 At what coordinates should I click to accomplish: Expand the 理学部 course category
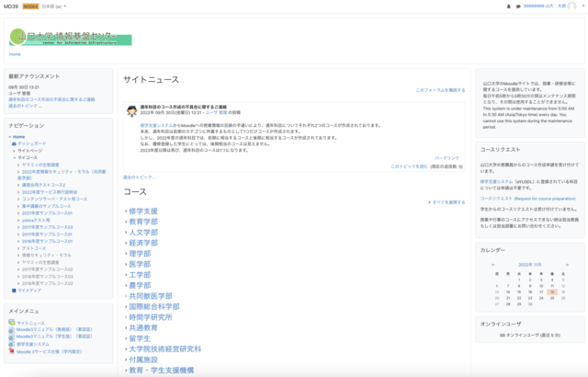pyautogui.click(x=126, y=254)
